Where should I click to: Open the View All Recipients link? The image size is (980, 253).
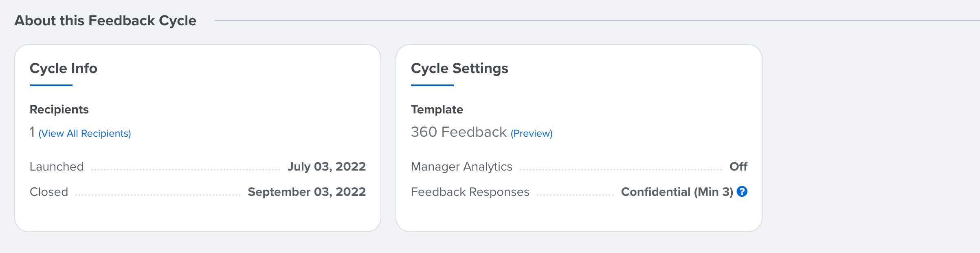pos(85,133)
